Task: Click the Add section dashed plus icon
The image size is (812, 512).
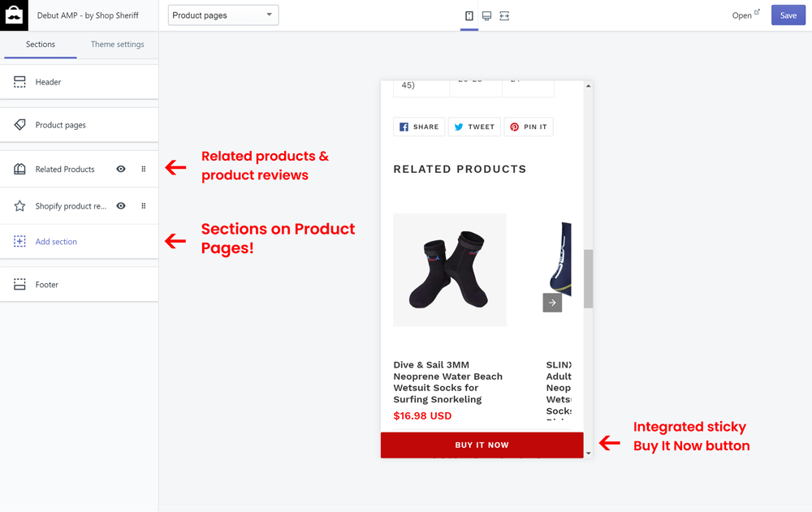Action: click(19, 241)
